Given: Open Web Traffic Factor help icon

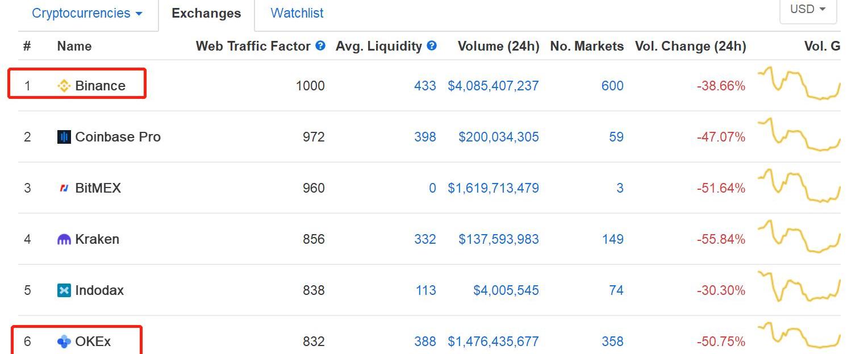Looking at the screenshot, I should (x=320, y=46).
